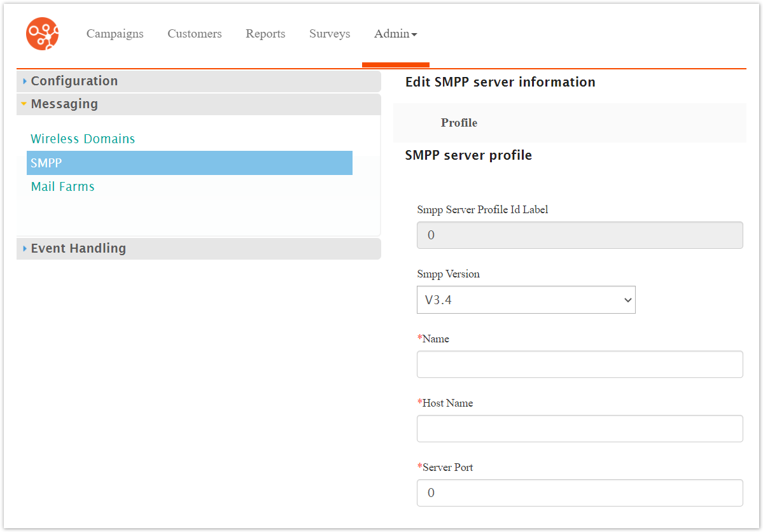This screenshot has width=763, height=532.
Task: Click the yellow arrow beside Messaging
Action: 24,104
